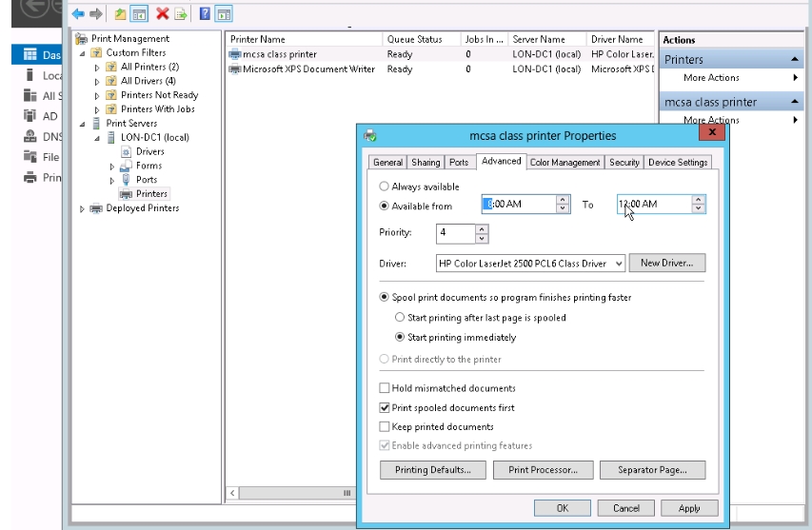Open the Driver dropdown list
This screenshot has width=812, height=530.
coord(619,263)
